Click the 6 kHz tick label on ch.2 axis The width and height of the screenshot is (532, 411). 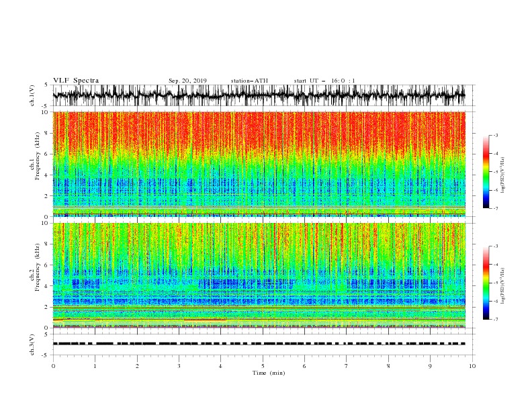[46, 265]
